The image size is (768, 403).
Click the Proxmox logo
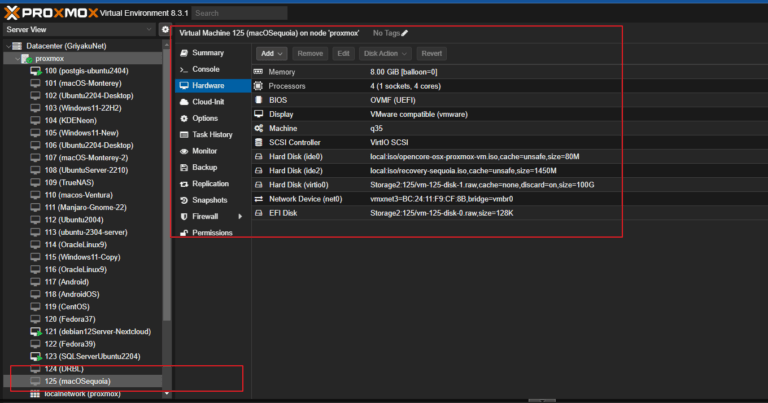pos(50,12)
